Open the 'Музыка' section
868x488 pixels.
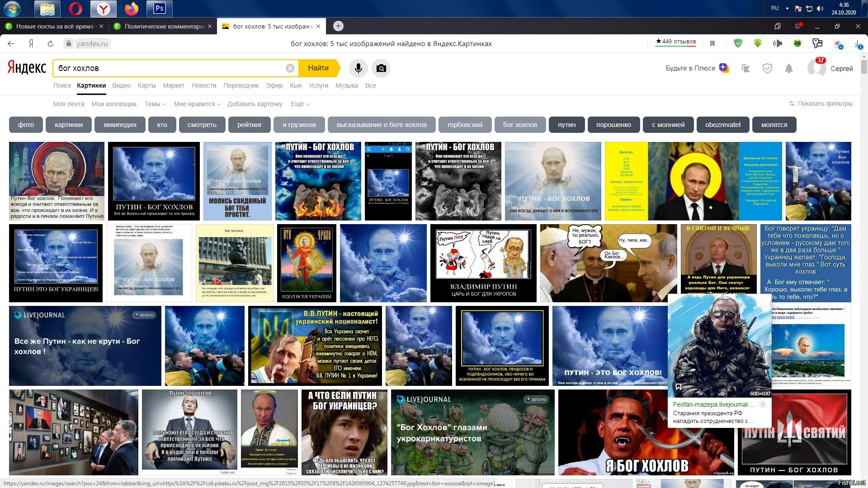(346, 85)
